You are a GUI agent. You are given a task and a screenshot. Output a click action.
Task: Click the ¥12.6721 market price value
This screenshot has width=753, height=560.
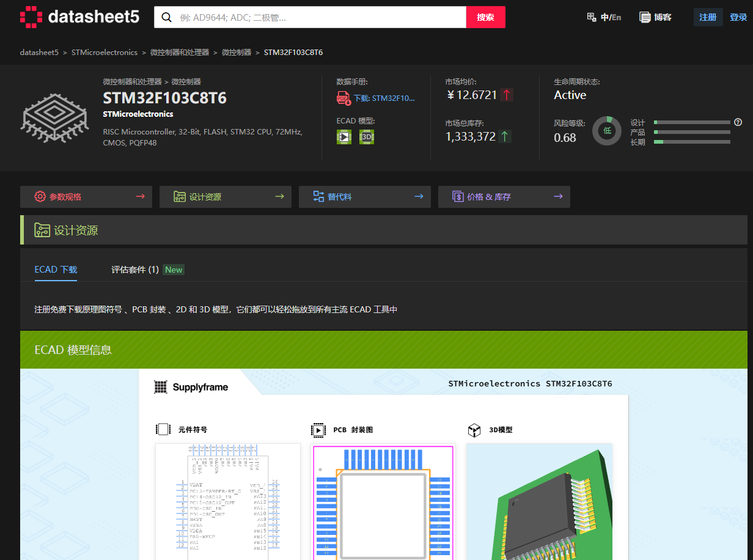(472, 95)
